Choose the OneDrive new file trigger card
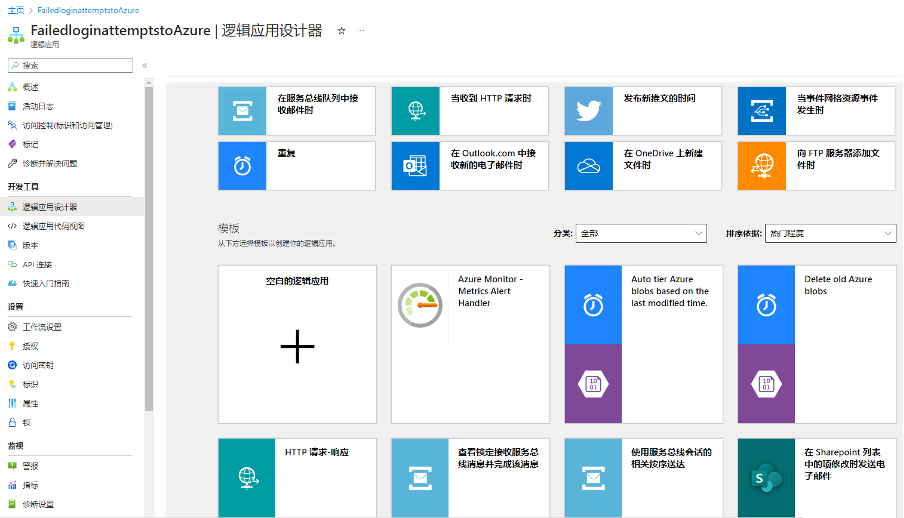This screenshot has height=518, width=904. [x=643, y=166]
